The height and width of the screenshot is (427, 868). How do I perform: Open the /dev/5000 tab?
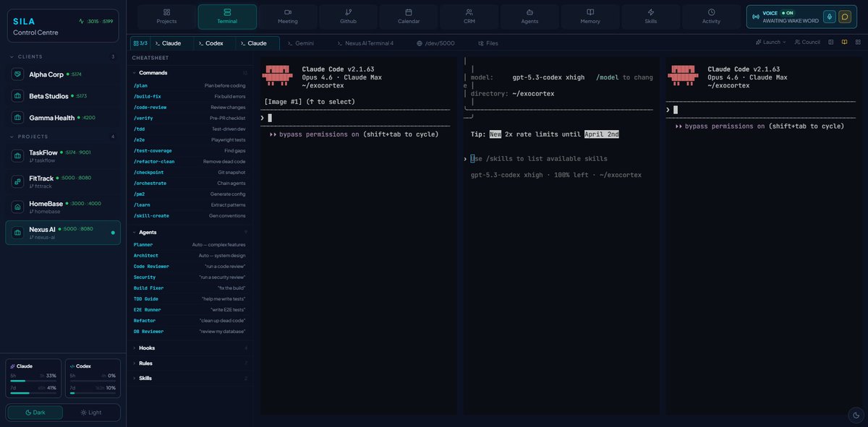(x=435, y=43)
